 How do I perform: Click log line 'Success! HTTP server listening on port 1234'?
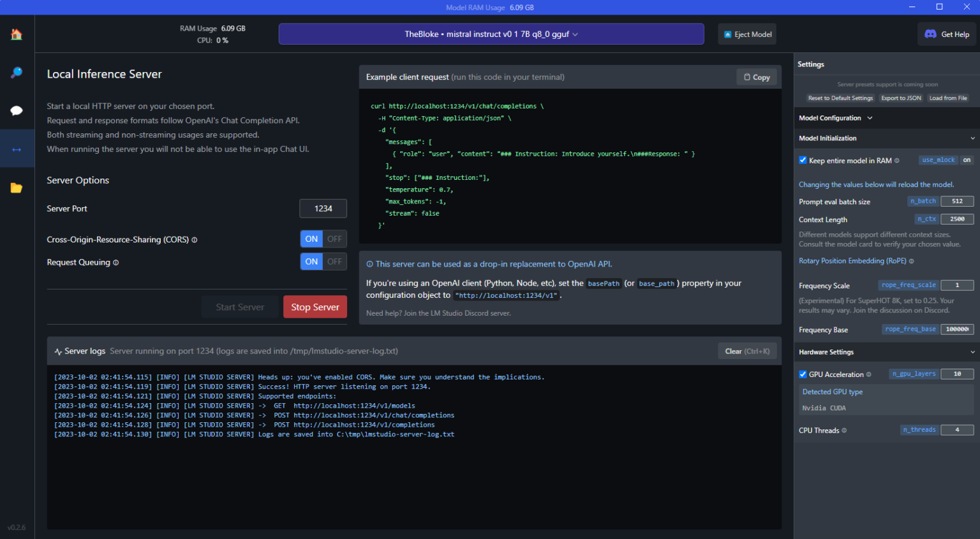click(242, 387)
